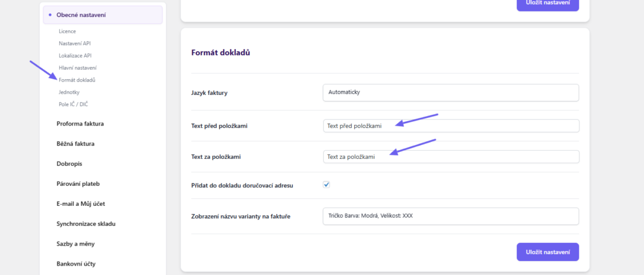
Task: Select Nastavení API in sidebar
Action: 75,43
